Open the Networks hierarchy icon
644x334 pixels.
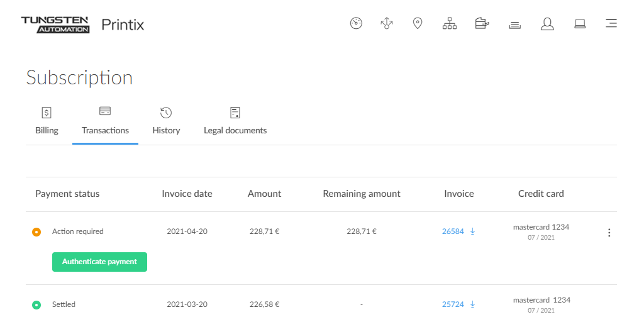tap(450, 24)
